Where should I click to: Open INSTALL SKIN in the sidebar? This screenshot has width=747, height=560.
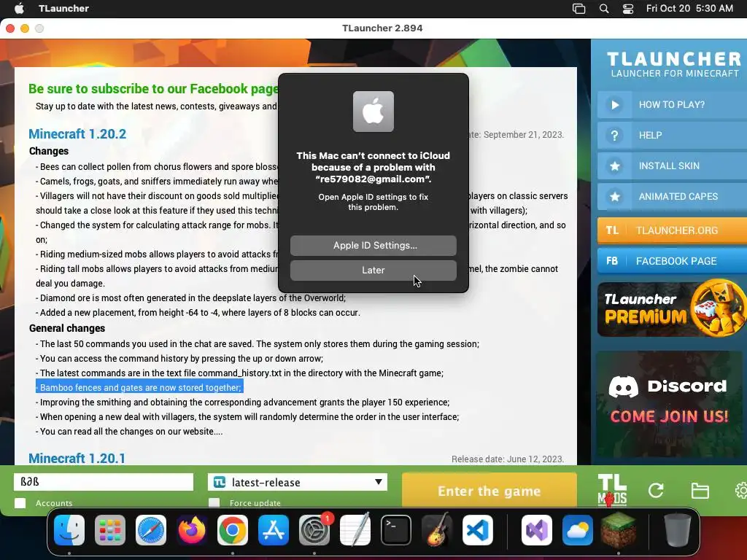click(672, 166)
